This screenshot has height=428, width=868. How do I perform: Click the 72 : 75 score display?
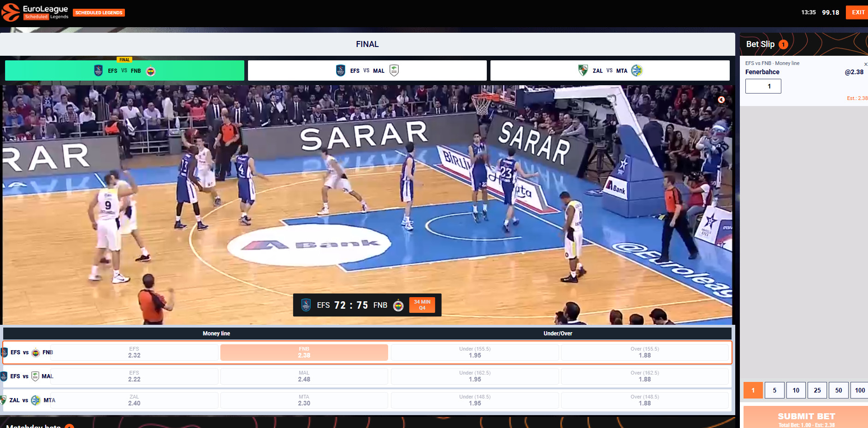point(351,305)
